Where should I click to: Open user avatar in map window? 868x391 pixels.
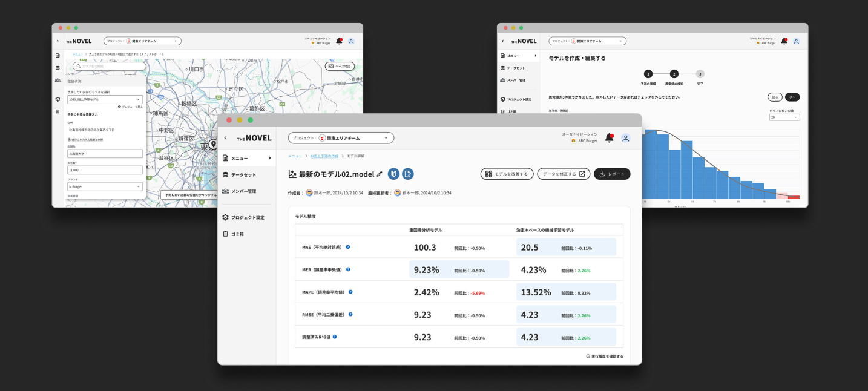point(351,41)
